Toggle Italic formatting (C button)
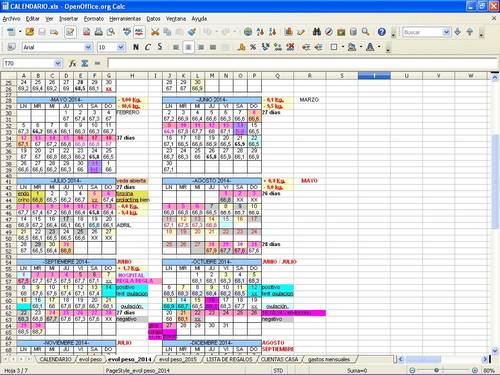The height and width of the screenshot is (375, 500). click(x=148, y=47)
